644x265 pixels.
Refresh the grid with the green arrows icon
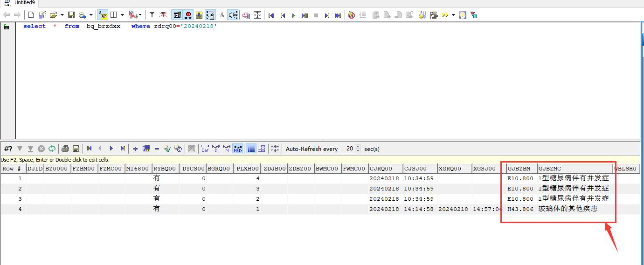pyautogui.click(x=52, y=149)
